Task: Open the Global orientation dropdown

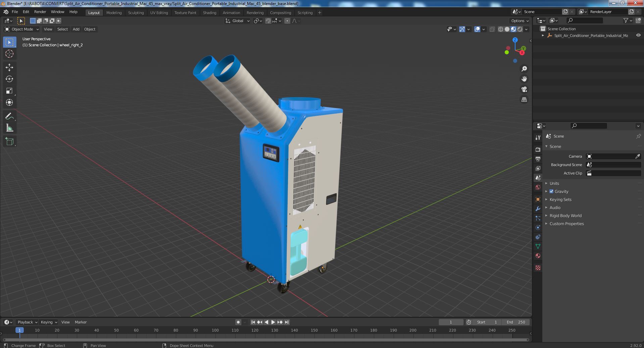Action: (x=238, y=21)
